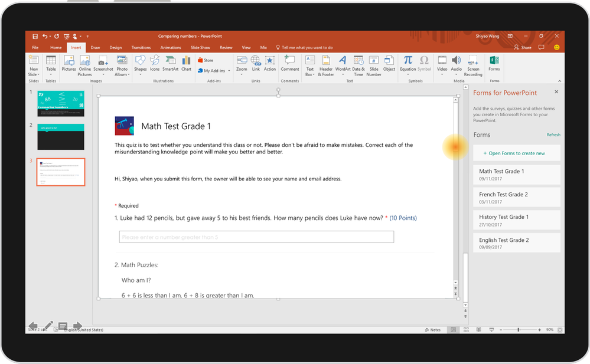Expand the Zoom dropdown

tap(242, 74)
